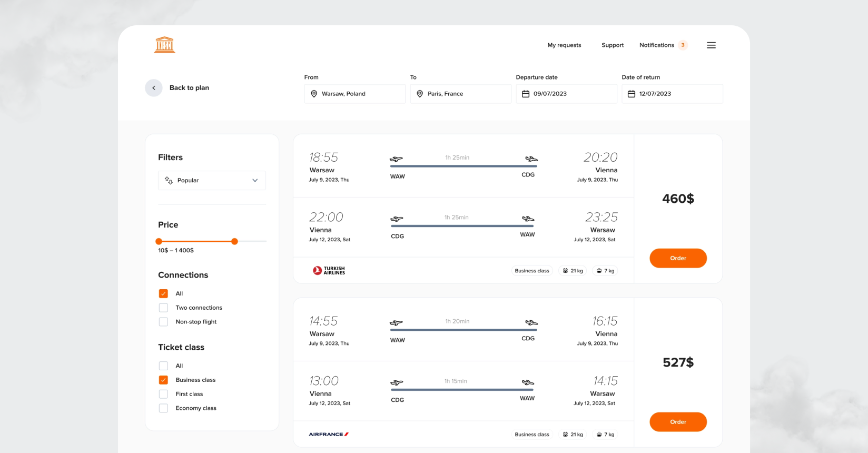Screen dimensions: 868x453
Task: Click the Date of return field 12/07/2023
Action: click(672, 94)
